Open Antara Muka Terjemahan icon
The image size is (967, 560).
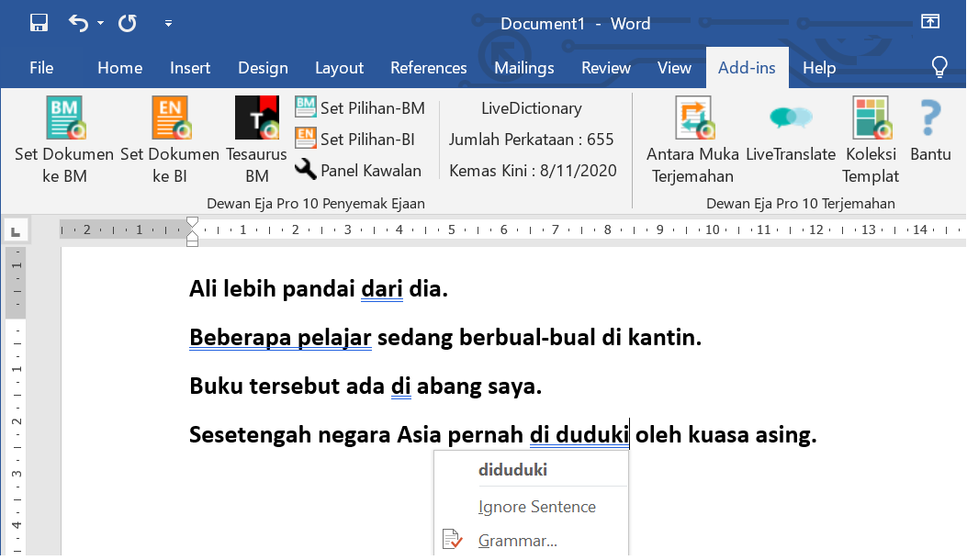[x=692, y=118]
